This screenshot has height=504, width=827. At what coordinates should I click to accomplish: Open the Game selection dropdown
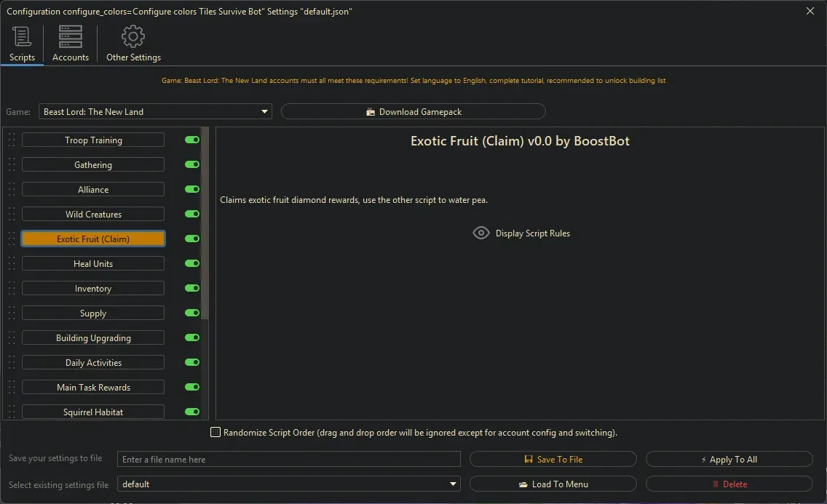264,111
